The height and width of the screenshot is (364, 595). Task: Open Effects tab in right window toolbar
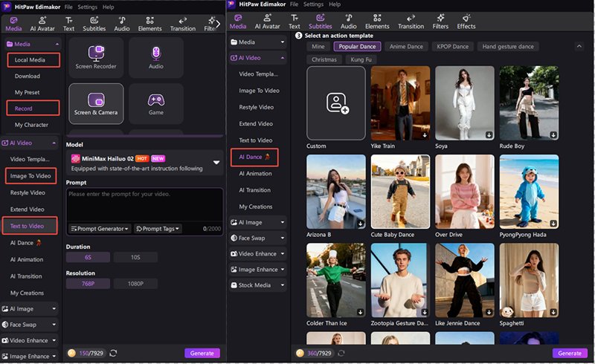(466, 22)
